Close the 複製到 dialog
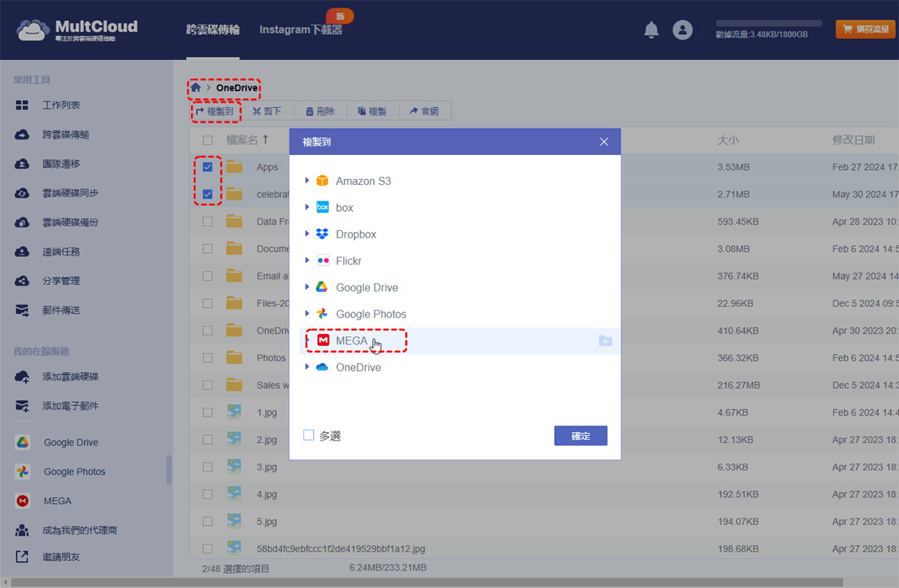This screenshot has height=588, width=899. tap(605, 142)
